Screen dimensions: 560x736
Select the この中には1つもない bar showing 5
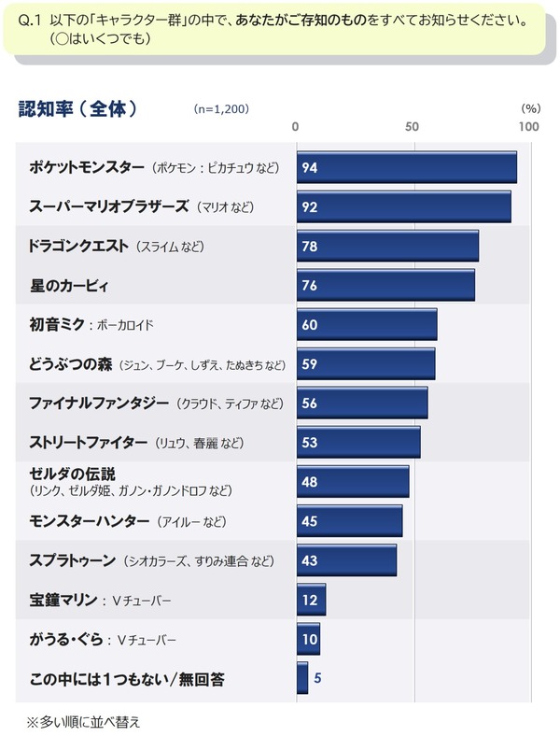point(302,678)
